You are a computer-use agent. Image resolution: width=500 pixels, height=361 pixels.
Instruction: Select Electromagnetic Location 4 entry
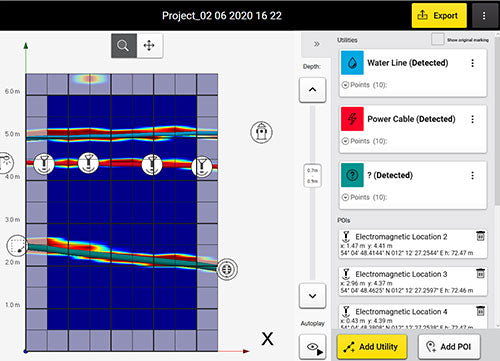412,316
